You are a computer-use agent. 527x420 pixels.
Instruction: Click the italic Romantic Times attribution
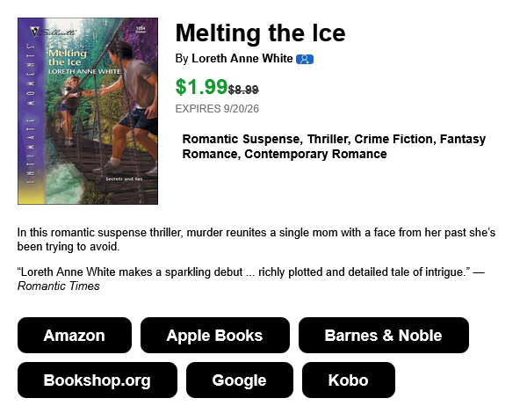[59, 286]
